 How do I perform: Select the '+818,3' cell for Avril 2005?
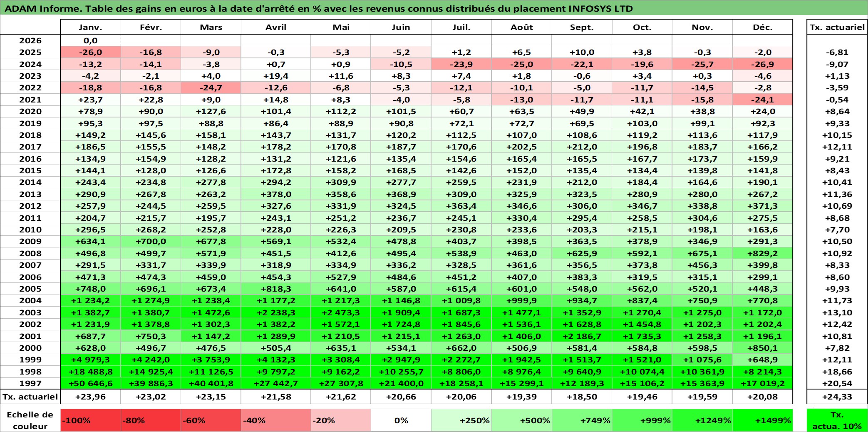pyautogui.click(x=276, y=289)
